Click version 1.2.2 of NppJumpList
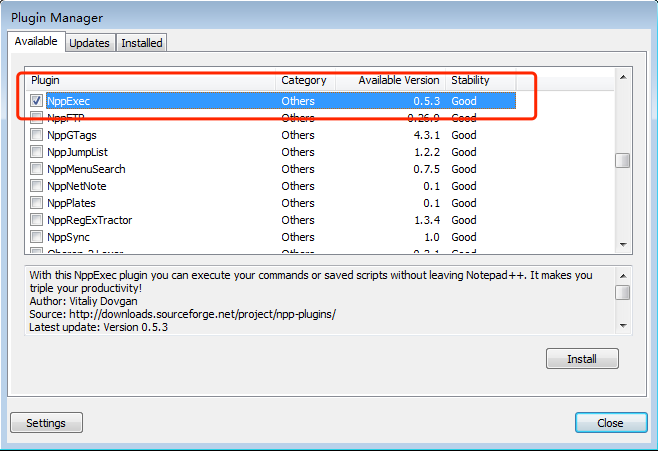 click(427, 152)
